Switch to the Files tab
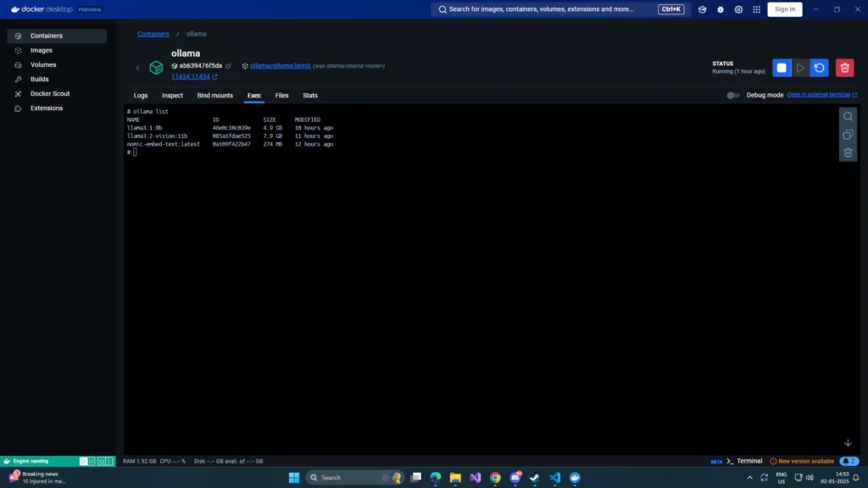 click(x=281, y=96)
